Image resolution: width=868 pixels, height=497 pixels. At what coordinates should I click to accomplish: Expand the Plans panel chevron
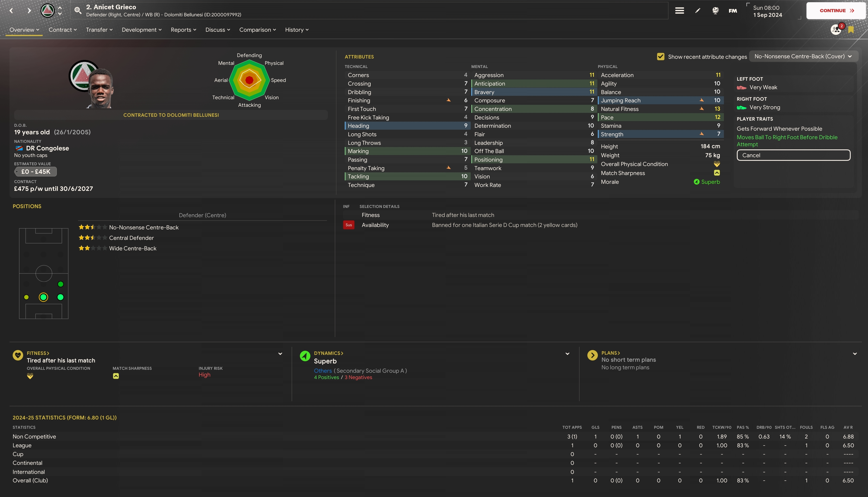pyautogui.click(x=855, y=354)
